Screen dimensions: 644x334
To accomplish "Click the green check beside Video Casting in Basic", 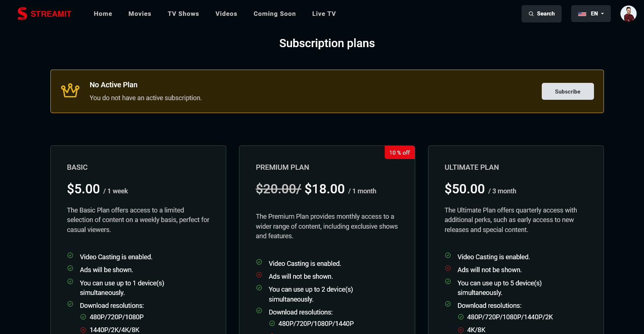I will pyautogui.click(x=70, y=255).
